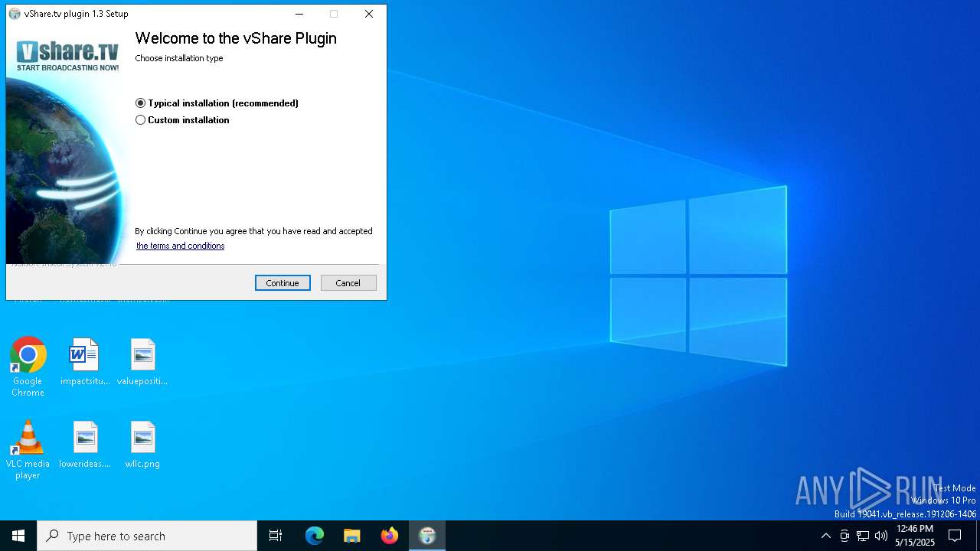Open the Windows Start menu
Screen dimensions: 980x551
(x=18, y=536)
